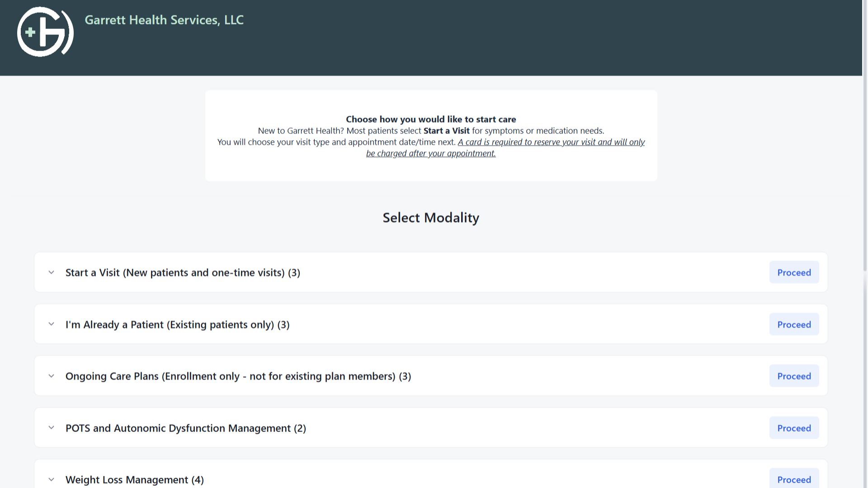The height and width of the screenshot is (488, 868).
Task: Select I'm Already a Patient row label
Action: point(177,325)
